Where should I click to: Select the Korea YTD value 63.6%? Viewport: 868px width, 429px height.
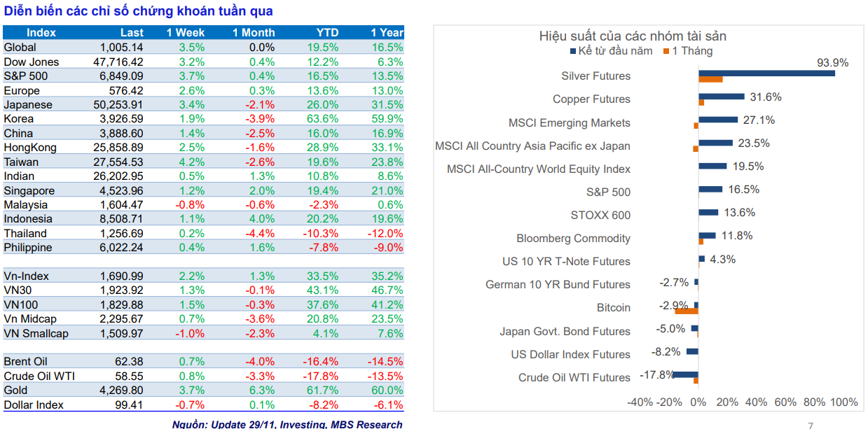(x=323, y=119)
